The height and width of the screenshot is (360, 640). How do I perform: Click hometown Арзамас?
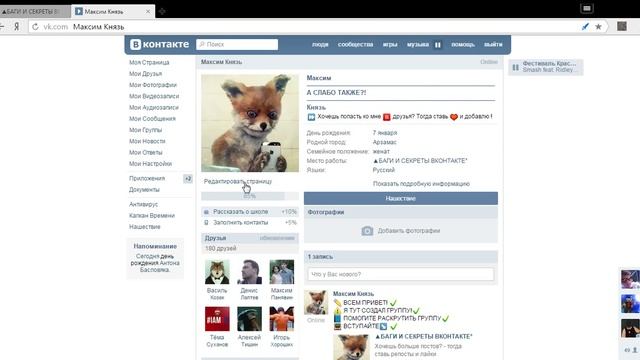[x=384, y=142]
